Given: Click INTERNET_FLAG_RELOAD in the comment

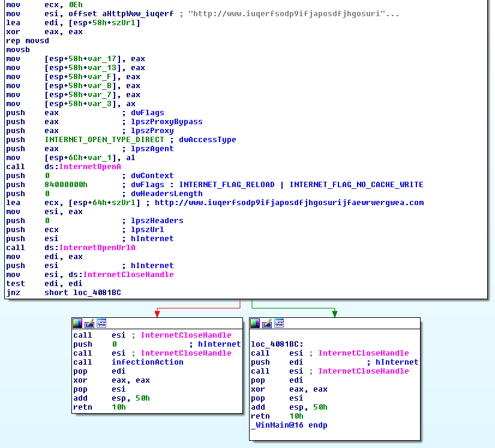Looking at the screenshot, I should pyautogui.click(x=227, y=185).
